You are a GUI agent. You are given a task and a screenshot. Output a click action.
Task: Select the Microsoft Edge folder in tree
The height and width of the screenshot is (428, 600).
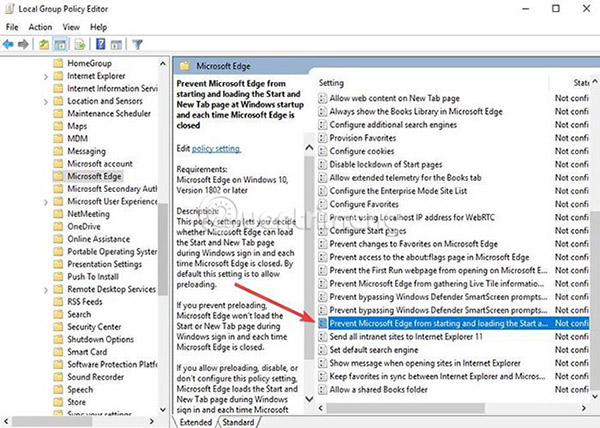click(96, 177)
